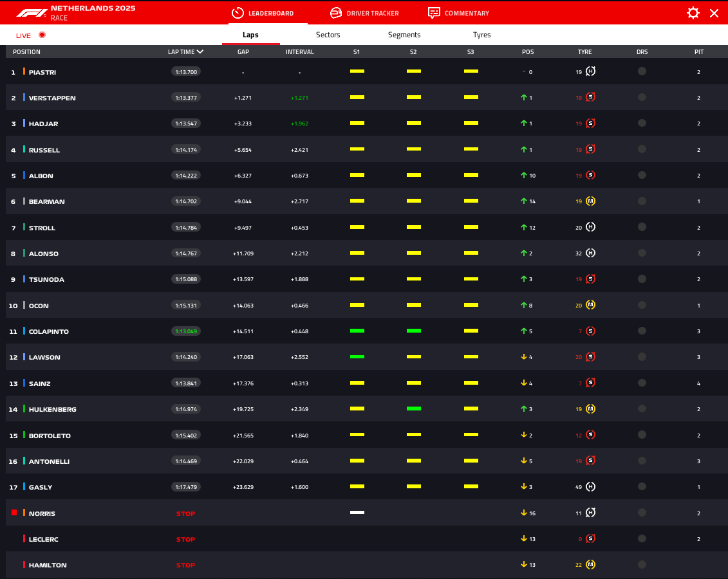
Task: Click Piastri's hard tyre icon
Action: point(590,71)
